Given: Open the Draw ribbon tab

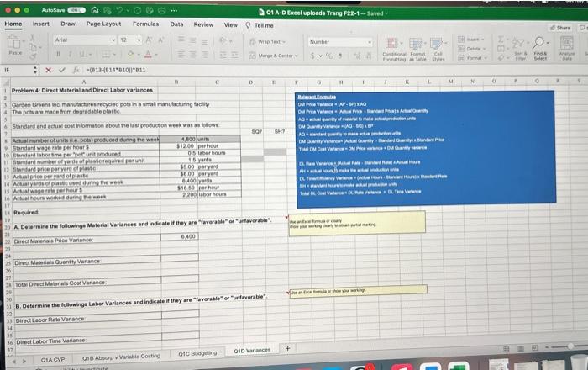Looking at the screenshot, I should 68,24.
